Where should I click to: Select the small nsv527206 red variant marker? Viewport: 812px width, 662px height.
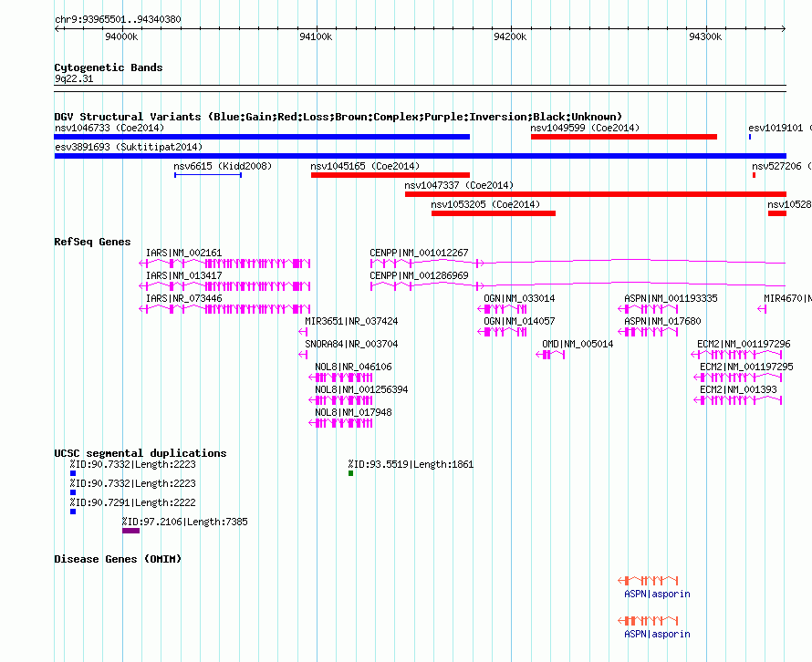click(754, 175)
